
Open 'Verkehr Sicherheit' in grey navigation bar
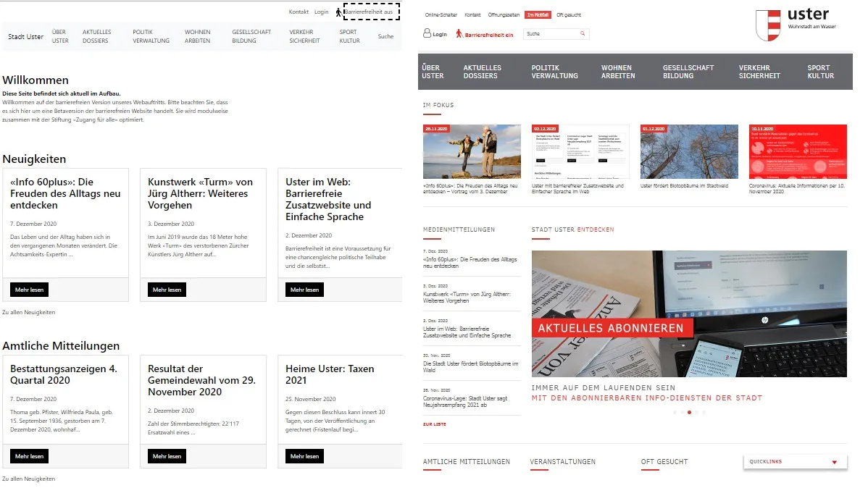point(759,72)
